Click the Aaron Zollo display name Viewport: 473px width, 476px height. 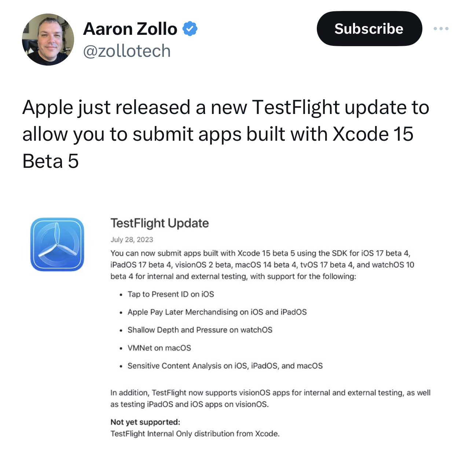(130, 29)
